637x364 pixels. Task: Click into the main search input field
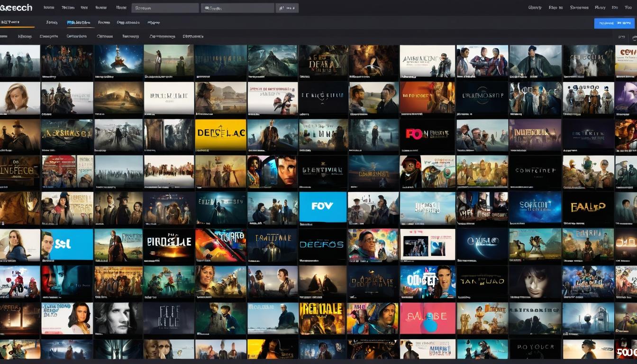click(165, 7)
